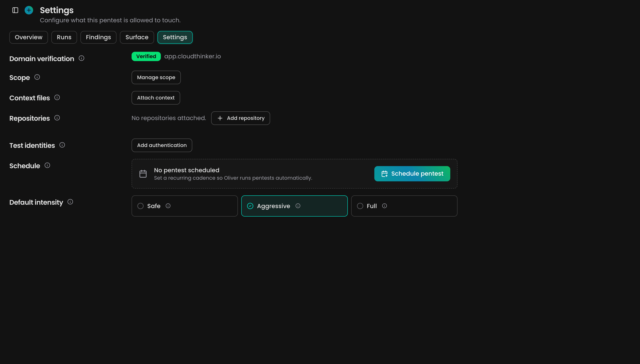The image size is (640, 364).
Task: Click Attach context button
Action: (156, 98)
